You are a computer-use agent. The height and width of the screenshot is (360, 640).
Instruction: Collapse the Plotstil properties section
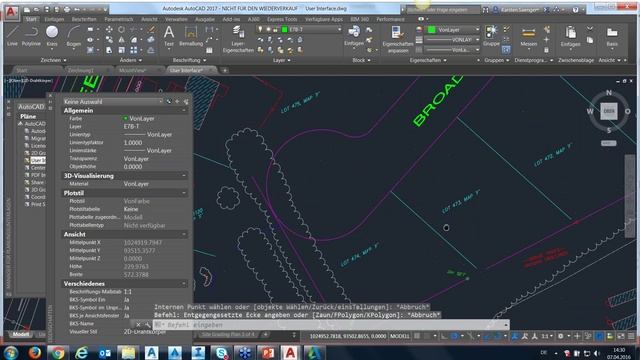(x=184, y=193)
